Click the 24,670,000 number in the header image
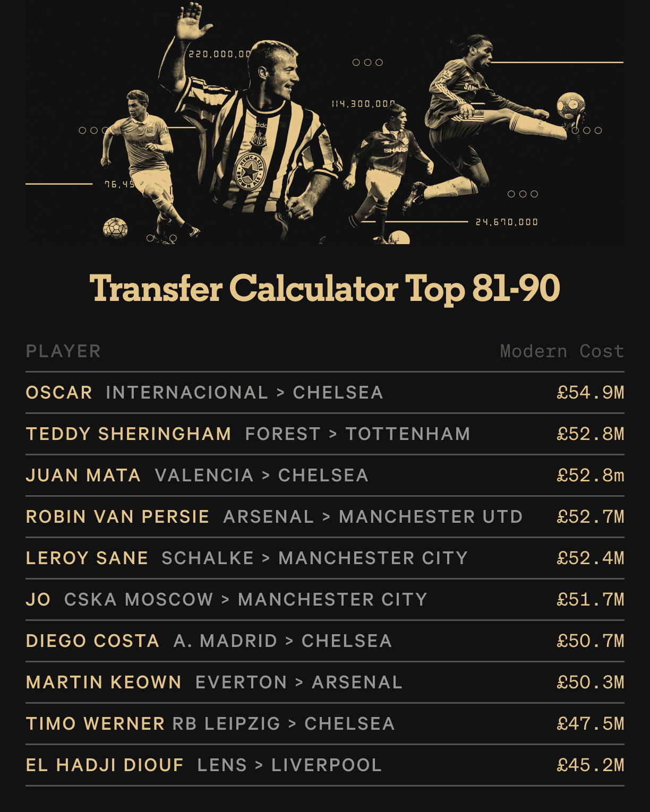Viewport: 650px width, 812px height. coord(507,222)
